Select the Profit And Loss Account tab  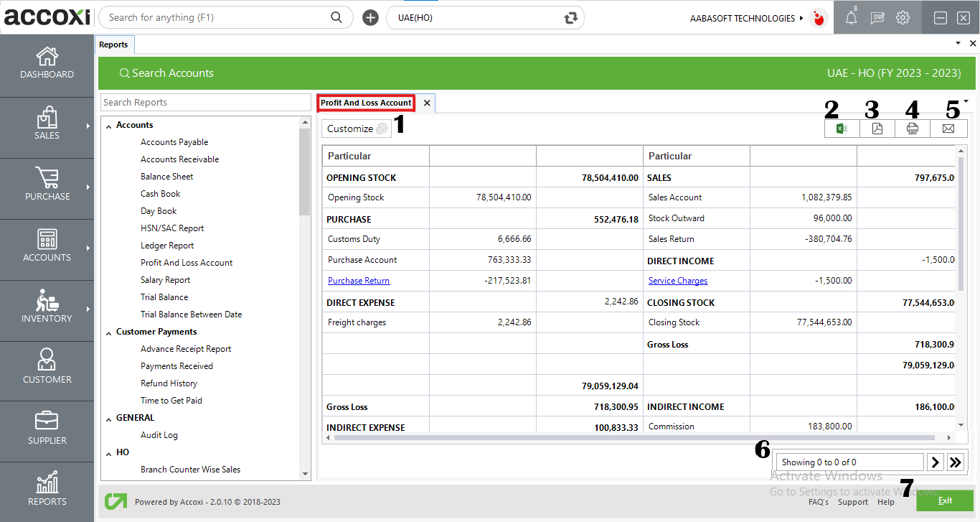[x=366, y=103]
